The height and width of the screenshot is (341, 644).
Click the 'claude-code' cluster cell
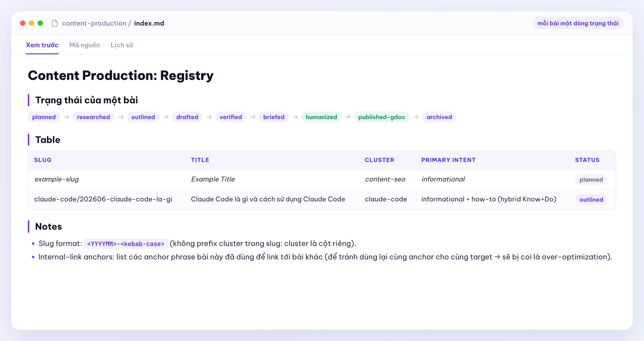pos(386,199)
